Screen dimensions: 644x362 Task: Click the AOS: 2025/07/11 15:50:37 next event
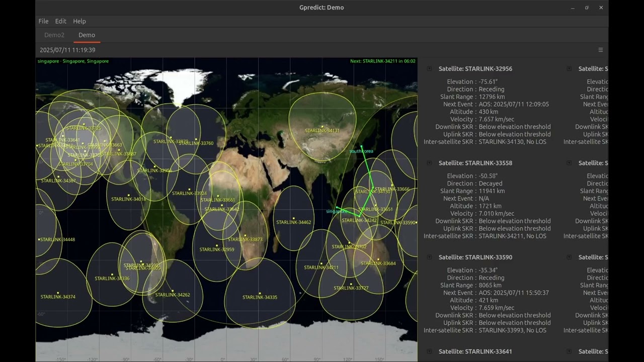pyautogui.click(x=514, y=293)
